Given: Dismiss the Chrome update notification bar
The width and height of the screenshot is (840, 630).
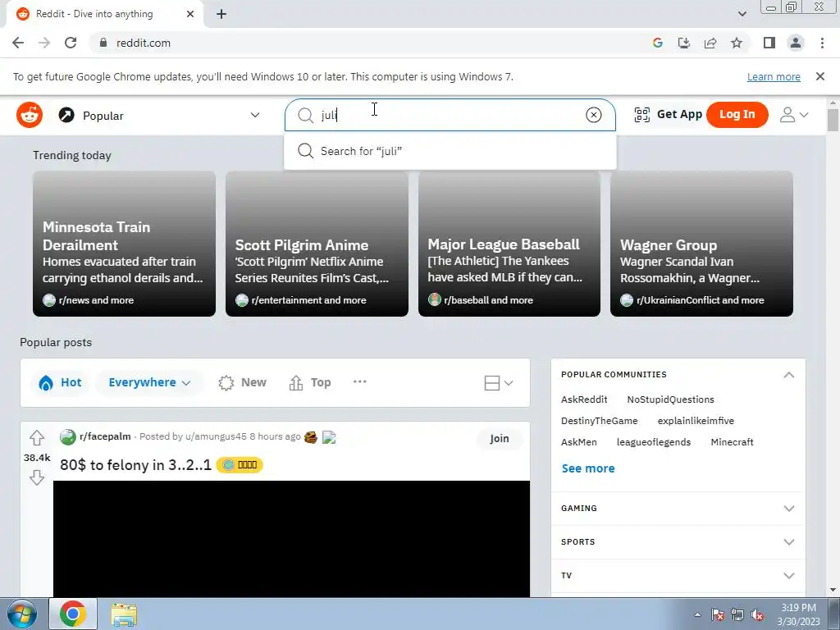Looking at the screenshot, I should [x=819, y=76].
